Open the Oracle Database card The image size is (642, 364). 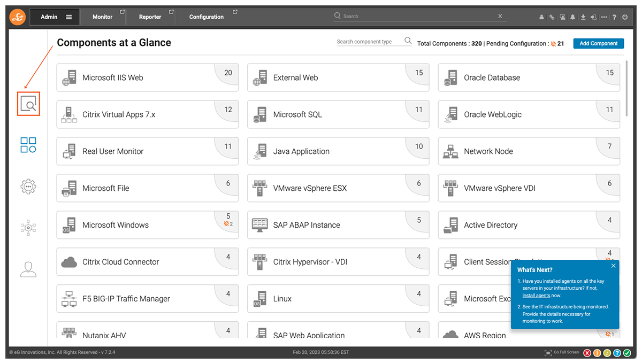click(x=529, y=78)
